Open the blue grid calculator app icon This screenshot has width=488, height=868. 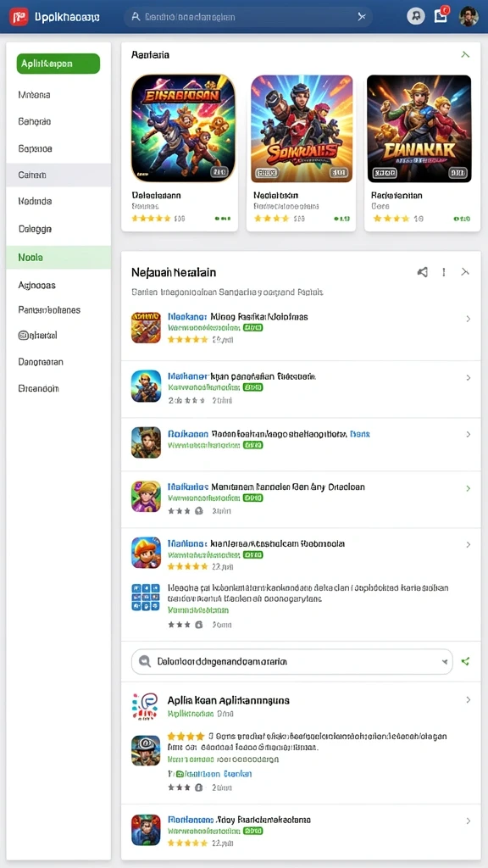(146, 598)
